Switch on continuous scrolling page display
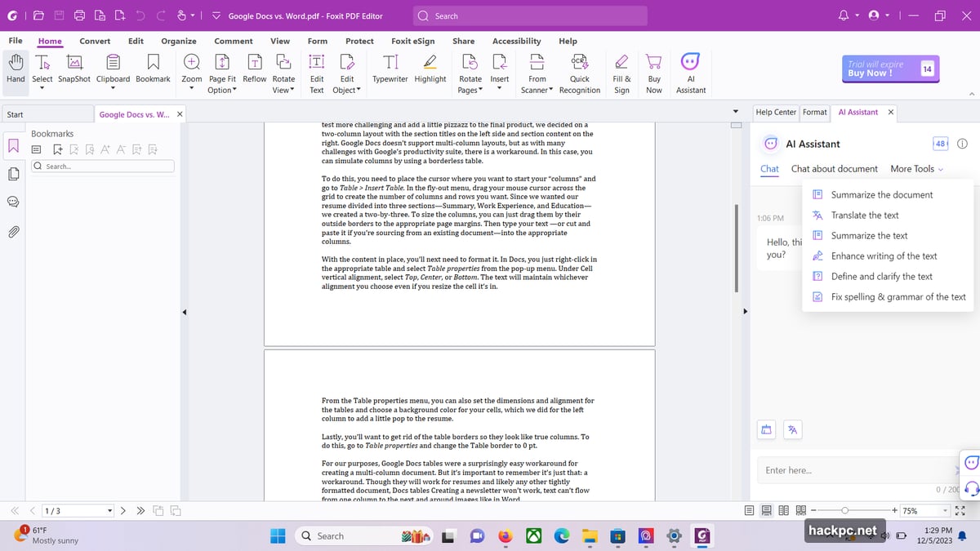This screenshot has width=980, height=551. 766,510
